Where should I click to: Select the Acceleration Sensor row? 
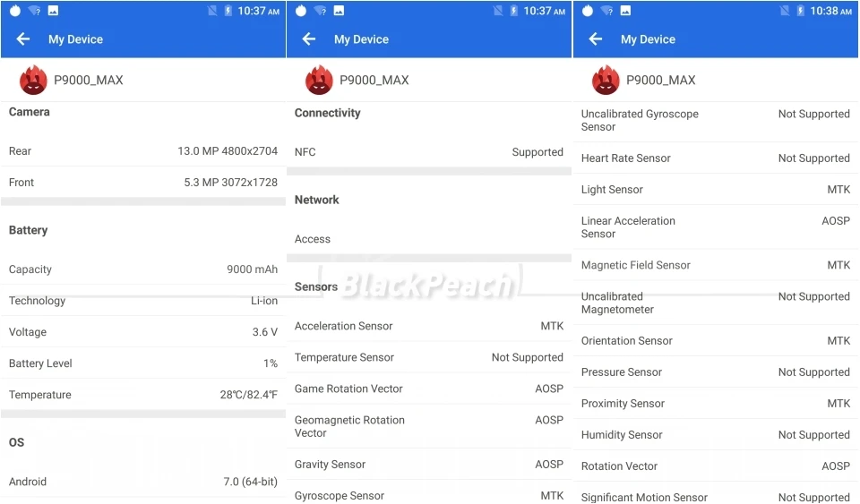point(429,326)
